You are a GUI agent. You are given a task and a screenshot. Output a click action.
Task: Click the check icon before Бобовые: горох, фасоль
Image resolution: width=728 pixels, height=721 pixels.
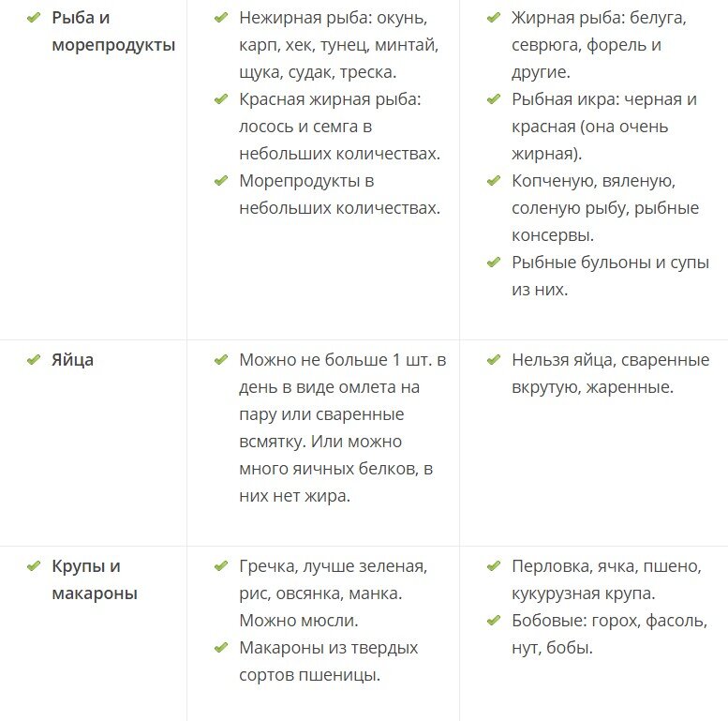click(494, 620)
